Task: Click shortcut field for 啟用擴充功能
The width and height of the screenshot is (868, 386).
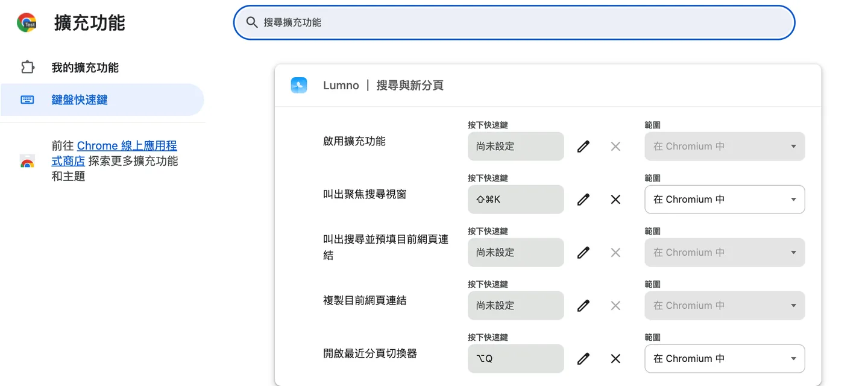Action: click(x=516, y=147)
